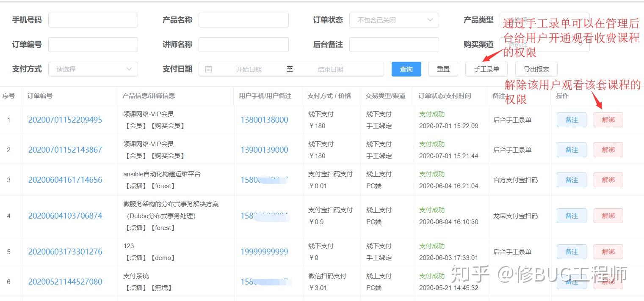Open the 手工录单 manual order entry dialog

[486, 69]
